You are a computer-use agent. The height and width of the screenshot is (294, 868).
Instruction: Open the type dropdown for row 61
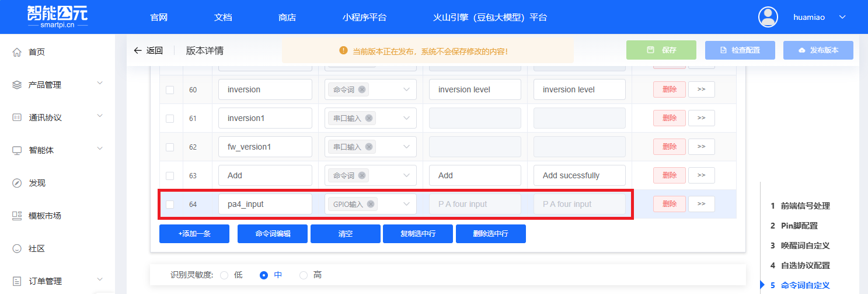click(406, 118)
